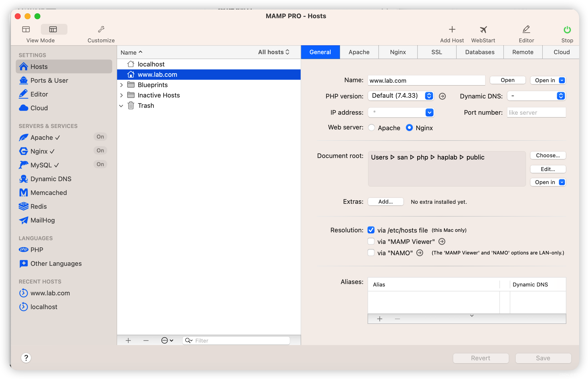Image resolution: width=588 pixels, height=379 pixels.
Task: Toggle via /etc/hosts file checkbox
Action: pyautogui.click(x=371, y=230)
